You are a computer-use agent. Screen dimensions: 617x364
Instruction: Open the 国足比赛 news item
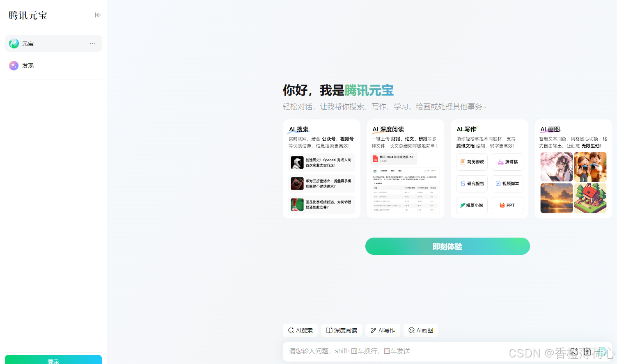point(322,204)
